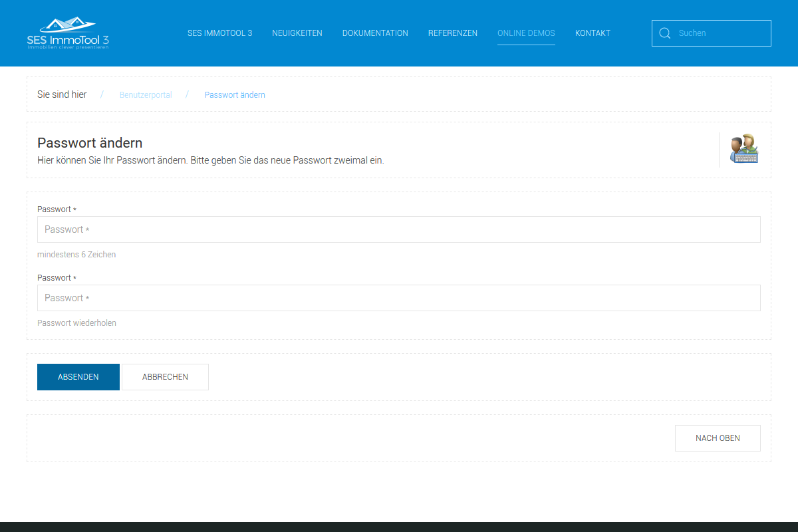The width and height of the screenshot is (798, 532).
Task: Click the user portal icon beside the heading
Action: tap(744, 149)
